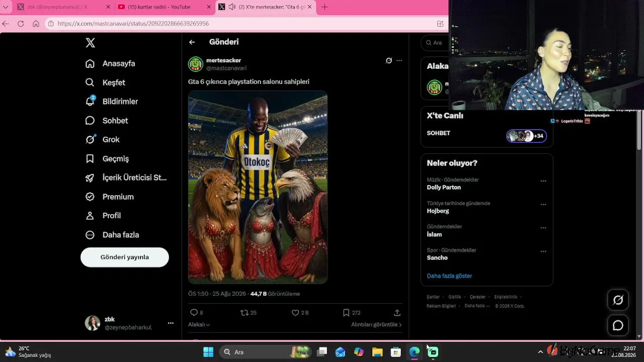Click the 44,7 B Görüntüleme count
The image size is (644, 362).
click(x=275, y=294)
